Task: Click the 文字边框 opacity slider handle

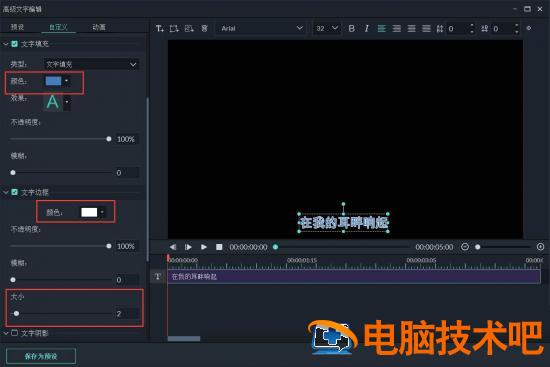Action: (109, 246)
